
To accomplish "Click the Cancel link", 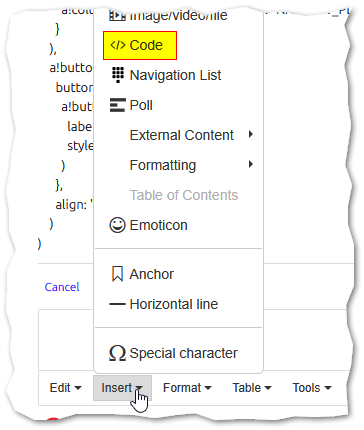I will click(x=62, y=287).
